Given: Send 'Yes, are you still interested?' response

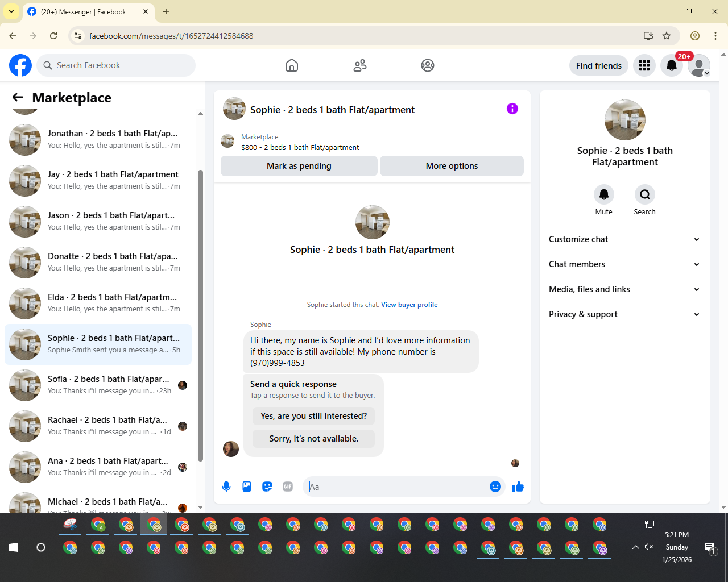Looking at the screenshot, I should [313, 416].
